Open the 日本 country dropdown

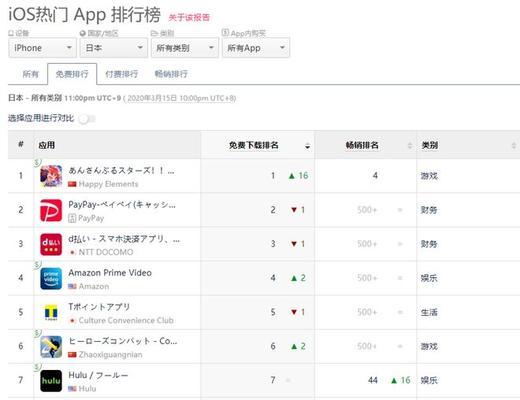[114, 48]
